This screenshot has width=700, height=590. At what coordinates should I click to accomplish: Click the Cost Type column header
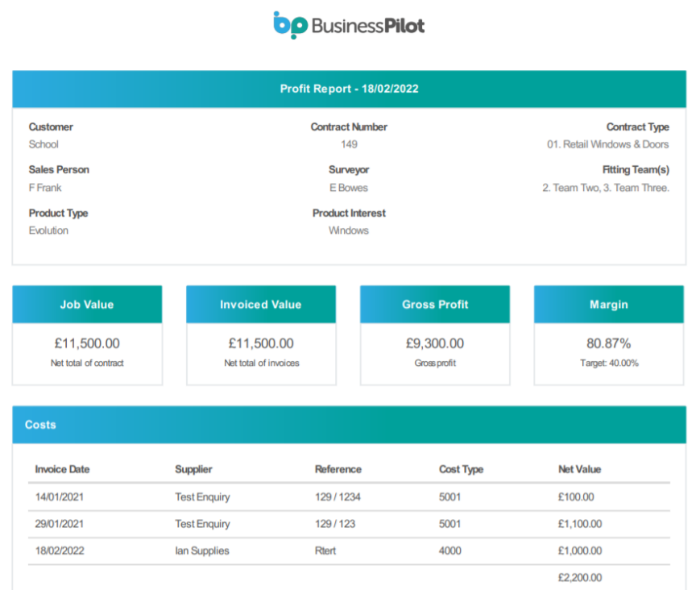point(461,469)
